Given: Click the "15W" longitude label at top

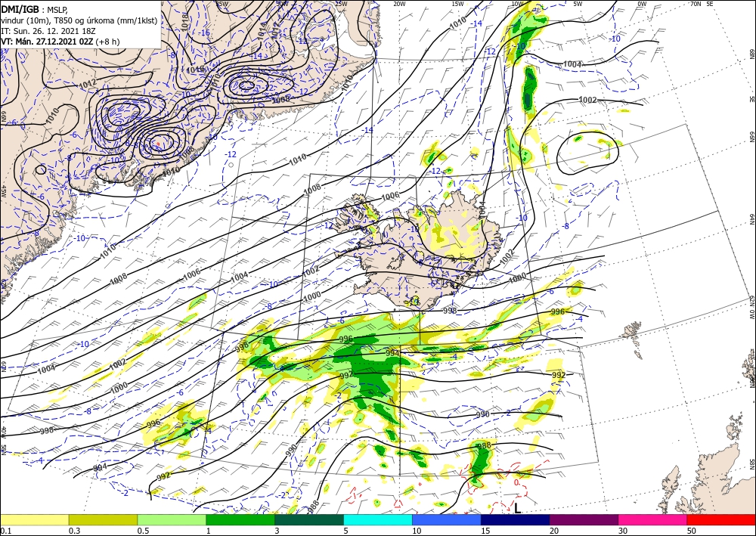Looking at the screenshot, I should tap(457, 4).
